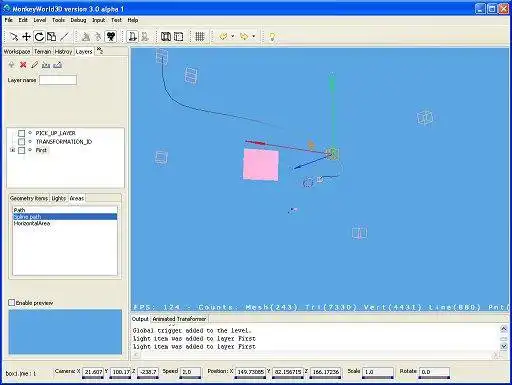
Task: Click the greyed running figure toolbar icon
Action: coord(98,36)
